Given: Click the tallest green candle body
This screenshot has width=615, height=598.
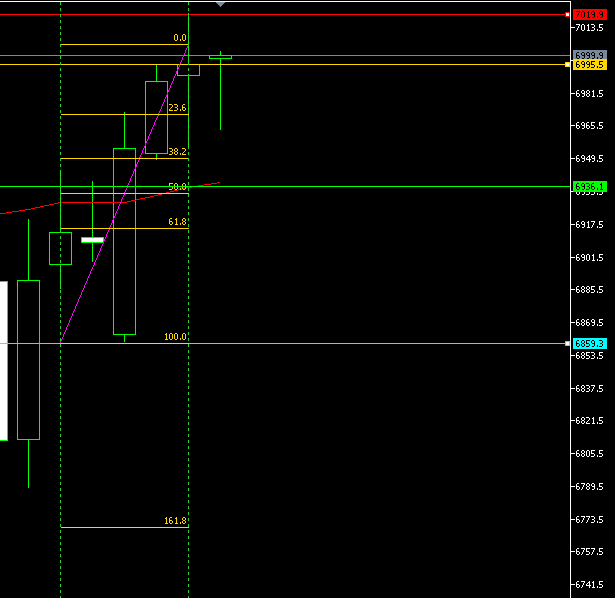Looking at the screenshot, I should pyautogui.click(x=124, y=242).
